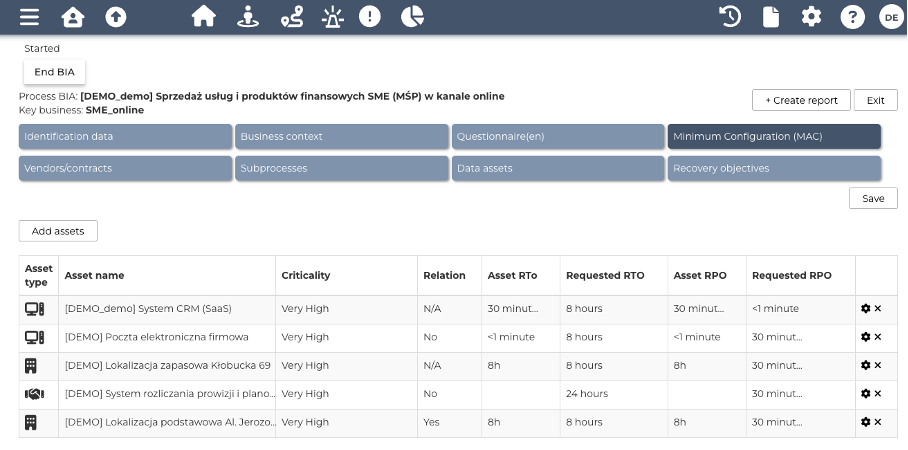This screenshot has height=450, width=908.
Task: Select the Data assets tab
Action: [x=558, y=168]
